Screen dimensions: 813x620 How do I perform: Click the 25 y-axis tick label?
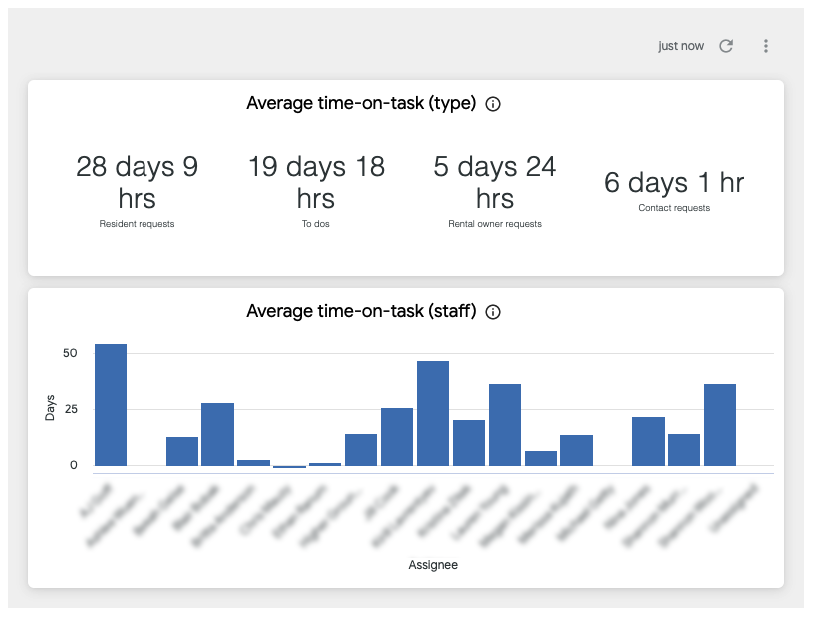71,409
